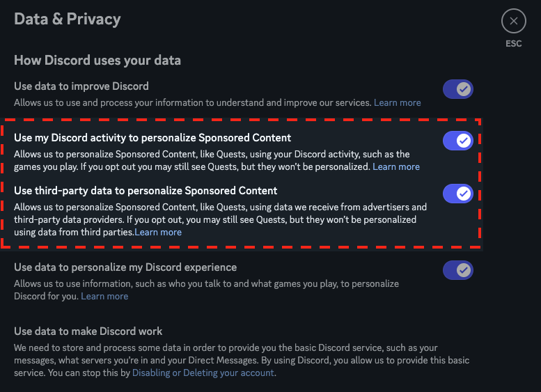This screenshot has height=392, width=541.
Task: Open 'Learn more' under Use data to improve Discord
Action: pyautogui.click(x=397, y=103)
